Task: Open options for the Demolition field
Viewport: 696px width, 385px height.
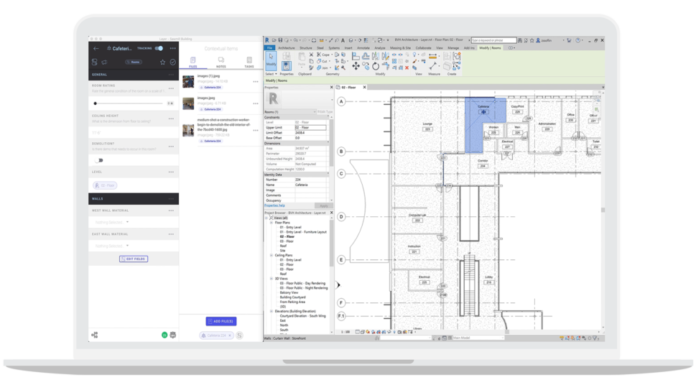Action: click(171, 146)
